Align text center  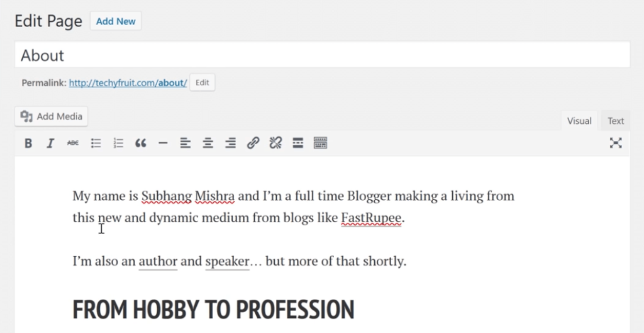coord(208,143)
